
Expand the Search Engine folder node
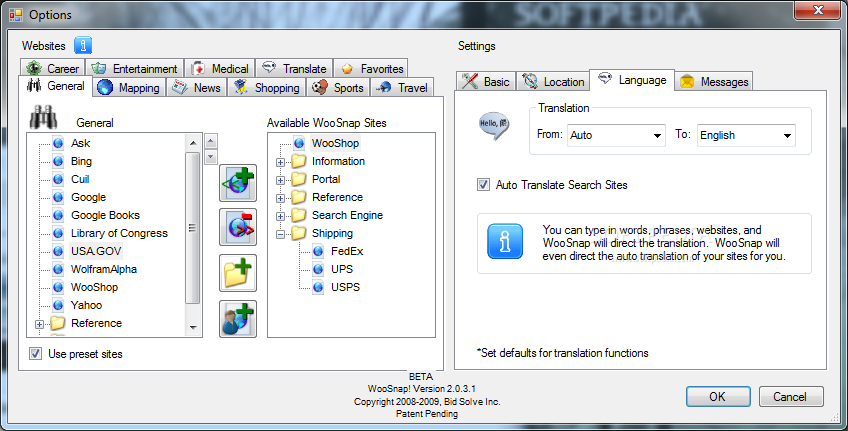point(280,216)
